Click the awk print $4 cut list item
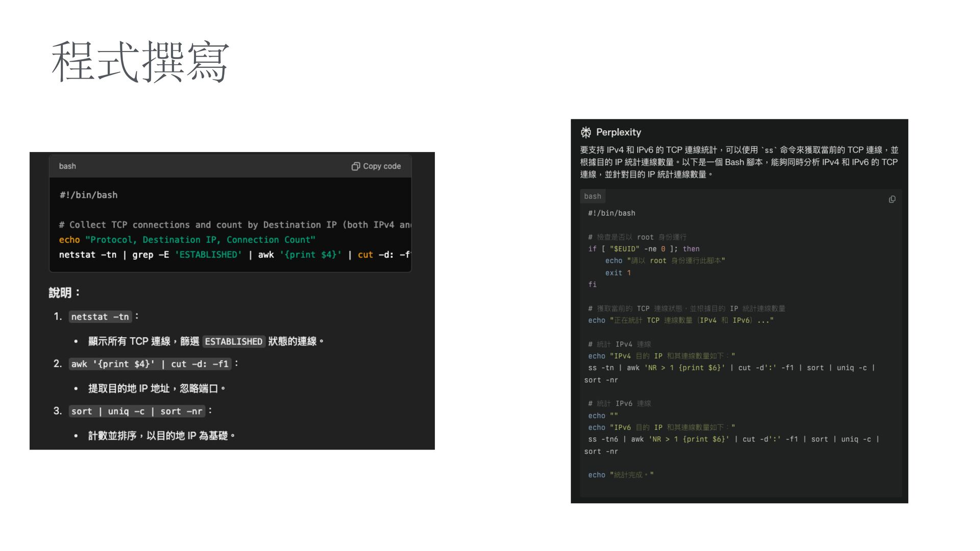The height and width of the screenshot is (551, 980). [150, 364]
